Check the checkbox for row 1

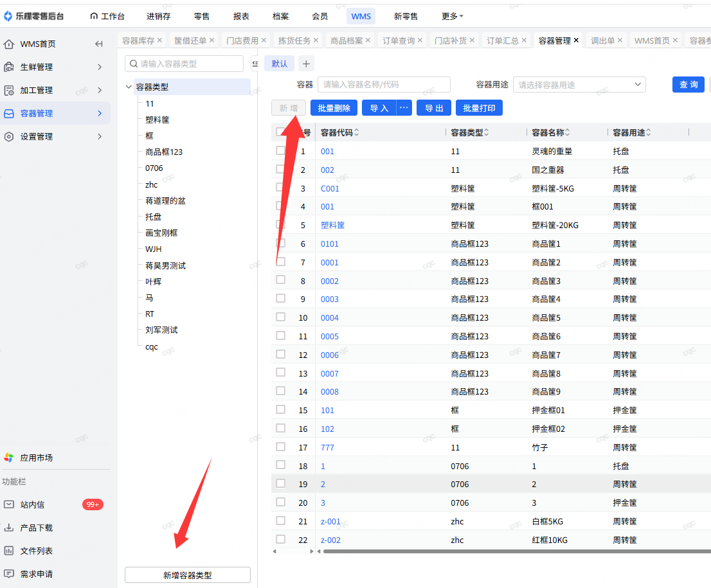coord(281,150)
